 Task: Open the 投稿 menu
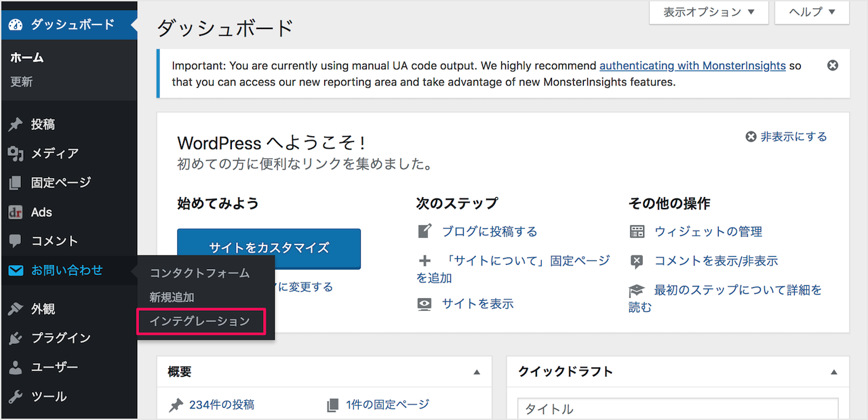(x=68, y=125)
